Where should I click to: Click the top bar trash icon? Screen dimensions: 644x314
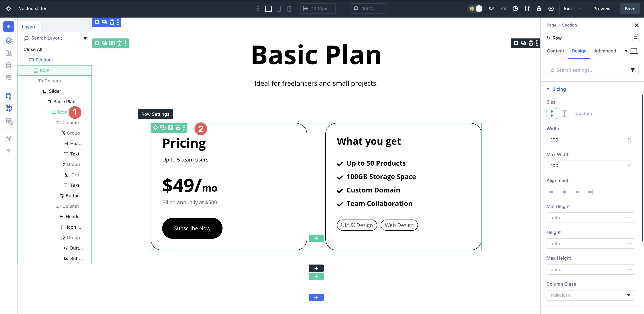[539, 9]
